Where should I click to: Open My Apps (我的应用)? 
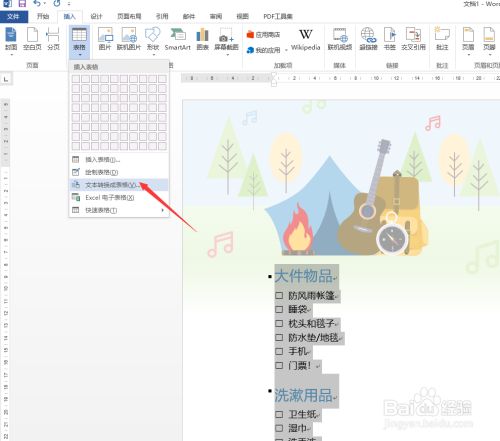(x=263, y=50)
